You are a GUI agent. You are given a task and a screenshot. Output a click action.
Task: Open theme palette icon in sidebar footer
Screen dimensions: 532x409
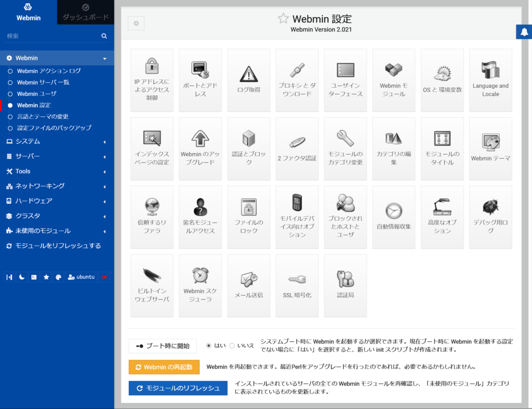point(58,277)
